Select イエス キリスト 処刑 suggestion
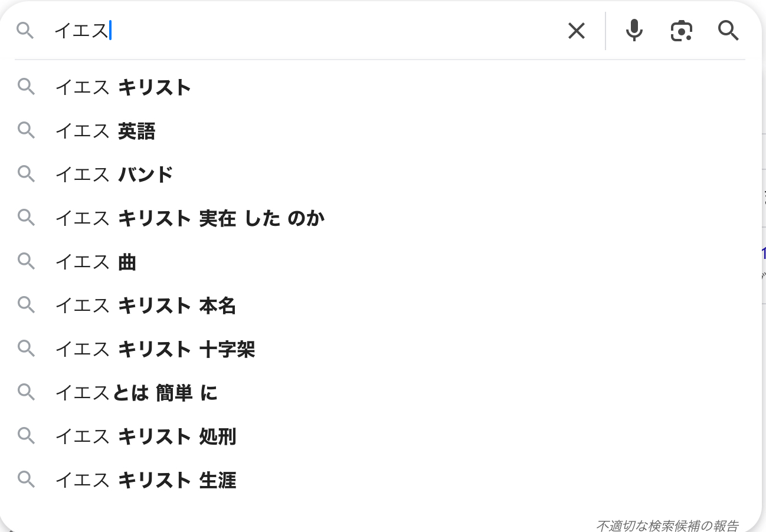Viewport: 766px width, 532px height. [x=145, y=436]
